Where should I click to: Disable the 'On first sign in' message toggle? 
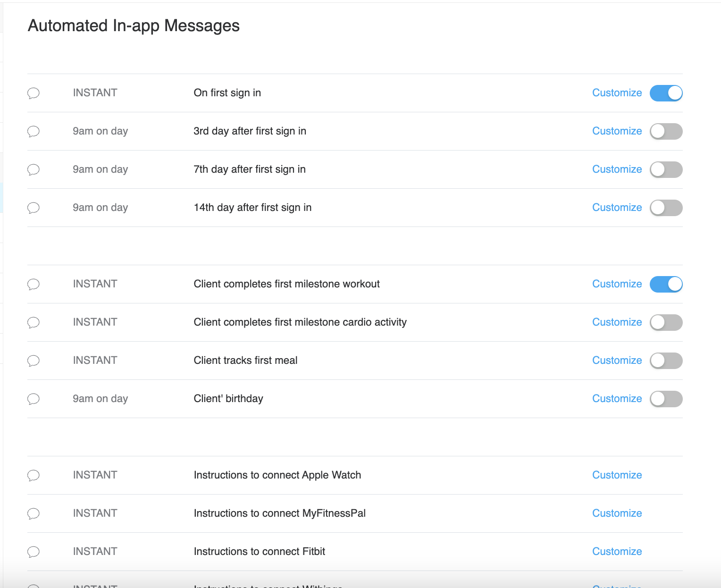(666, 93)
